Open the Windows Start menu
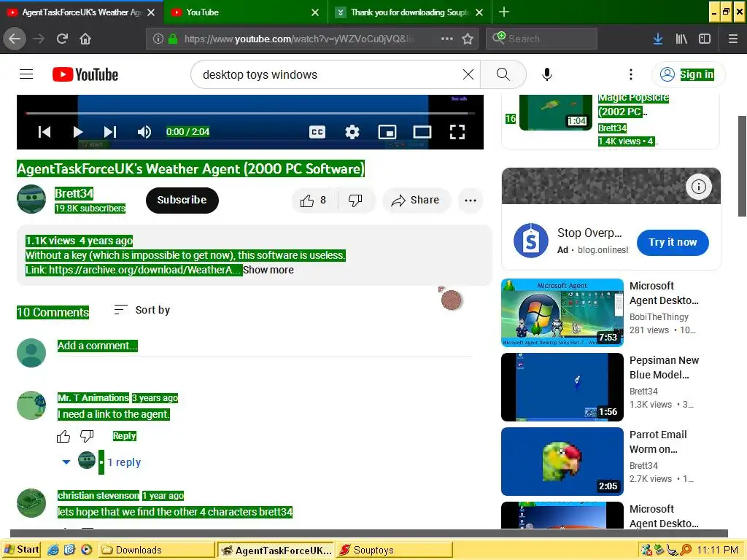The height and width of the screenshot is (560, 747). coord(22,550)
